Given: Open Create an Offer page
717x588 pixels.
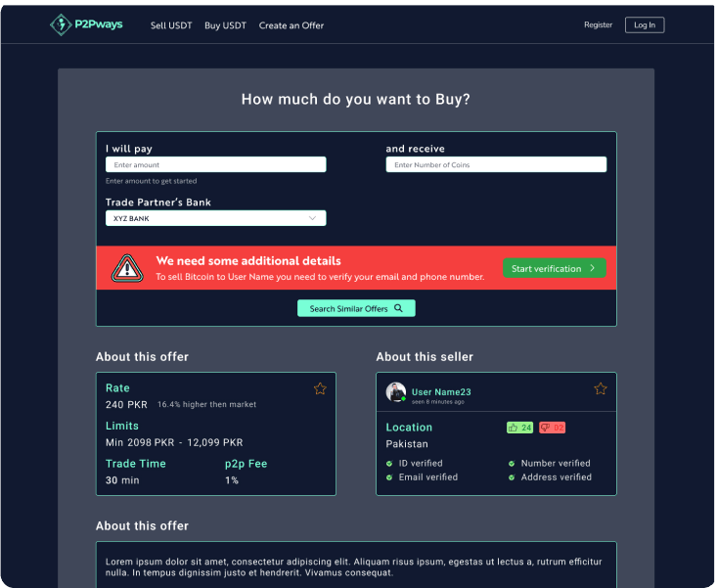Looking at the screenshot, I should [291, 25].
